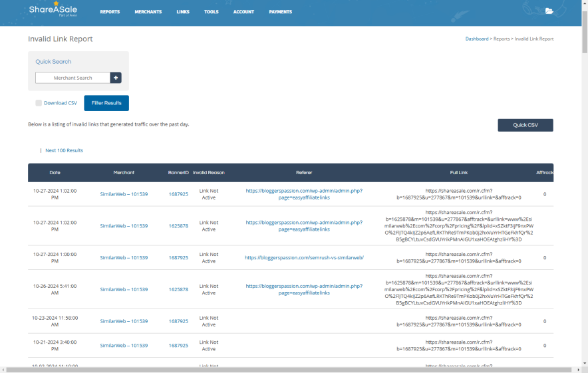
Task: Click the ShareASale logo
Action: tap(53, 10)
